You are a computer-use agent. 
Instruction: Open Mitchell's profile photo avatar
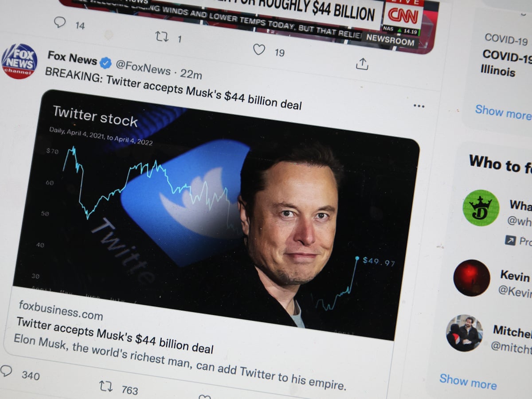click(x=465, y=333)
